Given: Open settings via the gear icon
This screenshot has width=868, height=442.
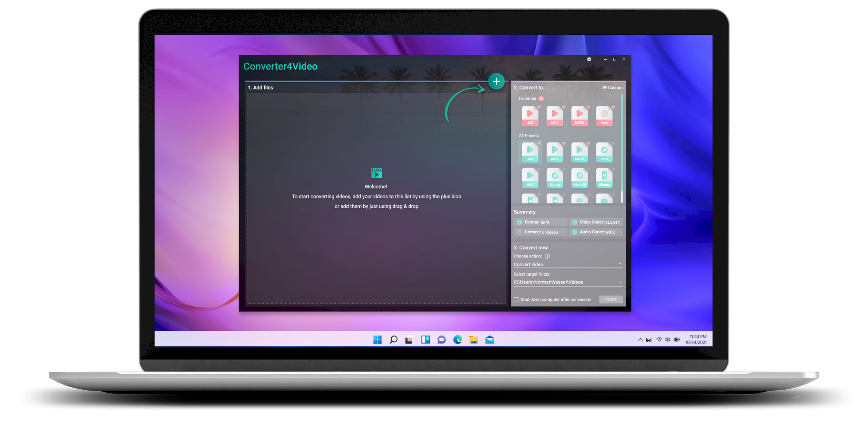Looking at the screenshot, I should click(x=589, y=59).
